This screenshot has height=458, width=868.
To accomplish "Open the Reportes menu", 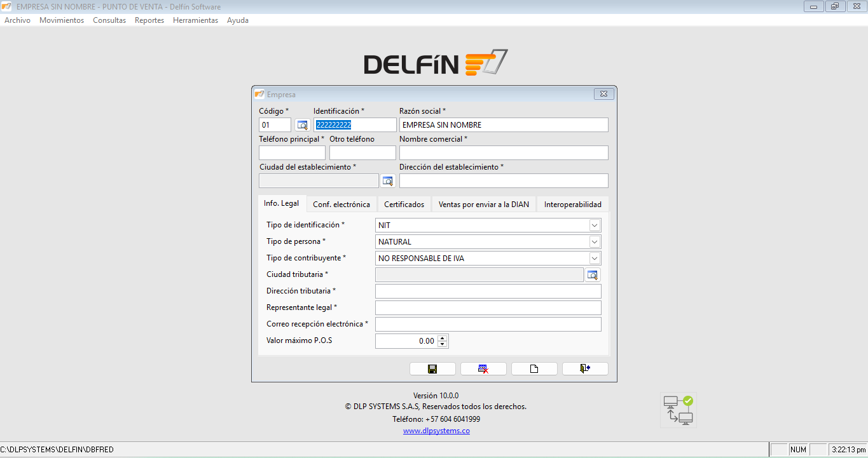I will (149, 20).
